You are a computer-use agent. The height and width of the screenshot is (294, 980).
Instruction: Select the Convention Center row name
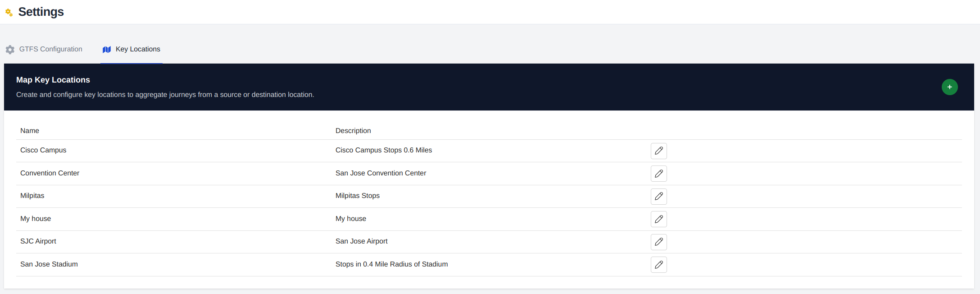click(50, 173)
